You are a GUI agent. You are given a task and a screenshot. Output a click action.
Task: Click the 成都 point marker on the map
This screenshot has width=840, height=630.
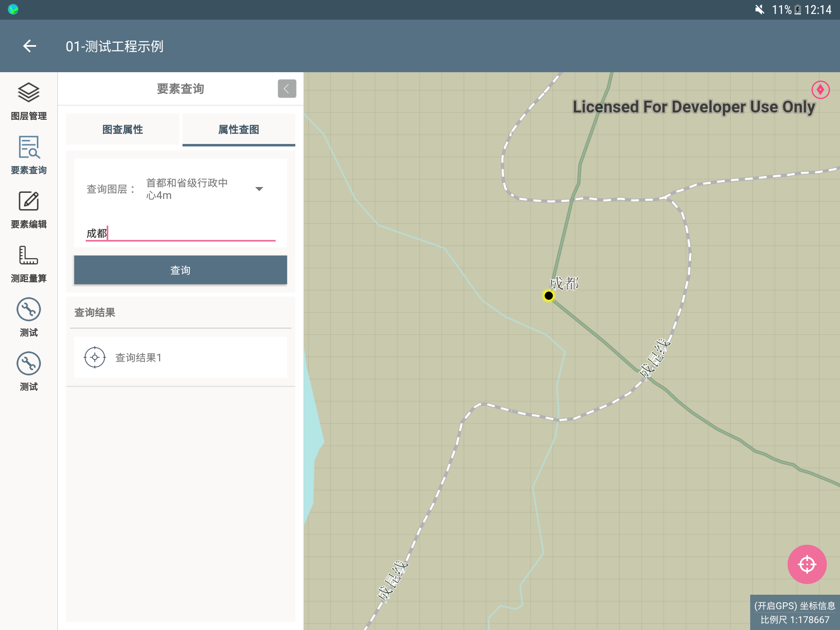[x=548, y=296]
